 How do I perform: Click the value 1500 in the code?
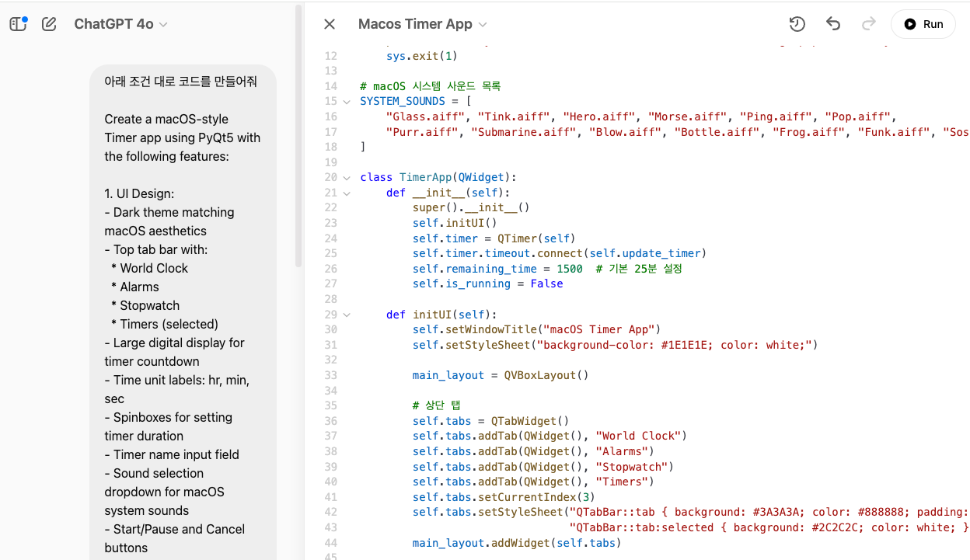point(569,269)
